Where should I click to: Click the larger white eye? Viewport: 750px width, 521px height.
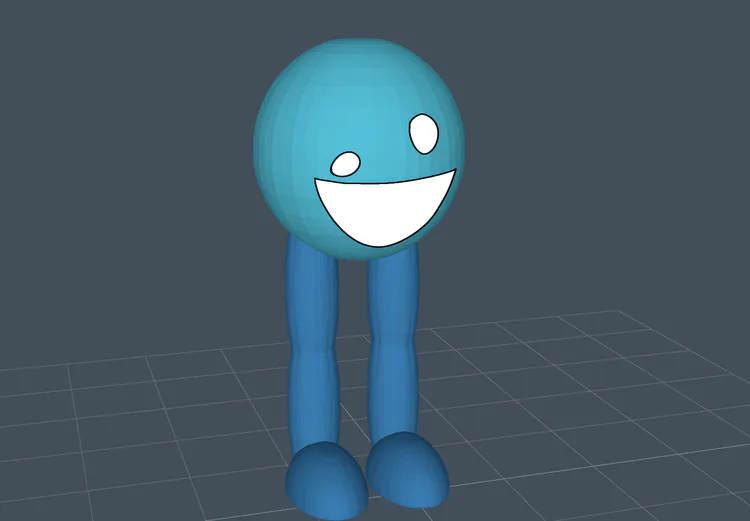pyautogui.click(x=424, y=134)
